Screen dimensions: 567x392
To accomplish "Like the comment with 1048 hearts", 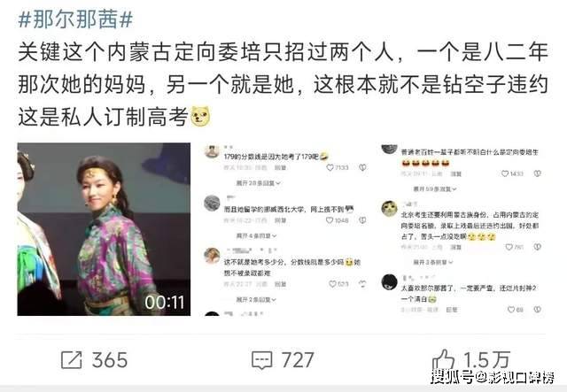I will point(329,220).
